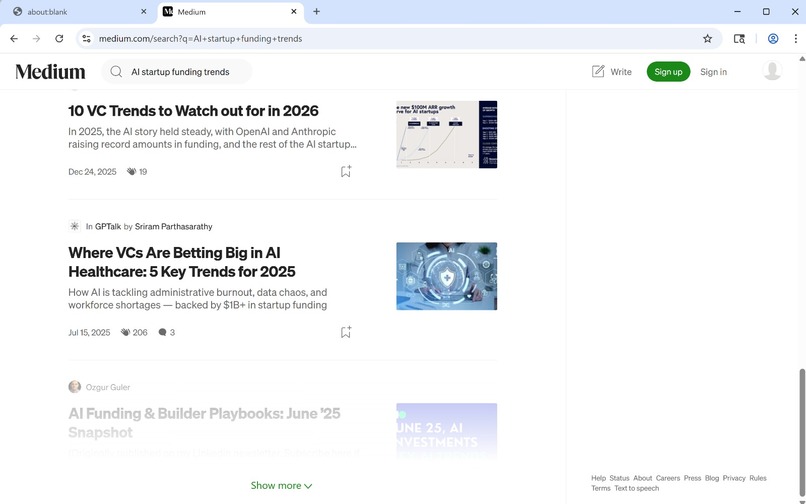Bookmark the 10 VC Trends article
Image resolution: width=806 pixels, height=504 pixels.
(345, 171)
